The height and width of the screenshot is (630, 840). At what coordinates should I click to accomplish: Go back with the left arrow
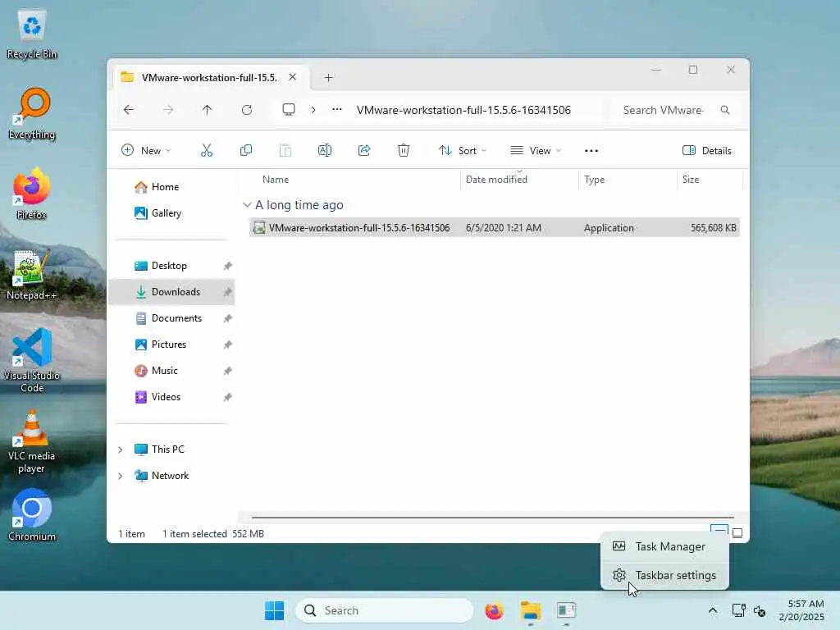click(x=129, y=110)
